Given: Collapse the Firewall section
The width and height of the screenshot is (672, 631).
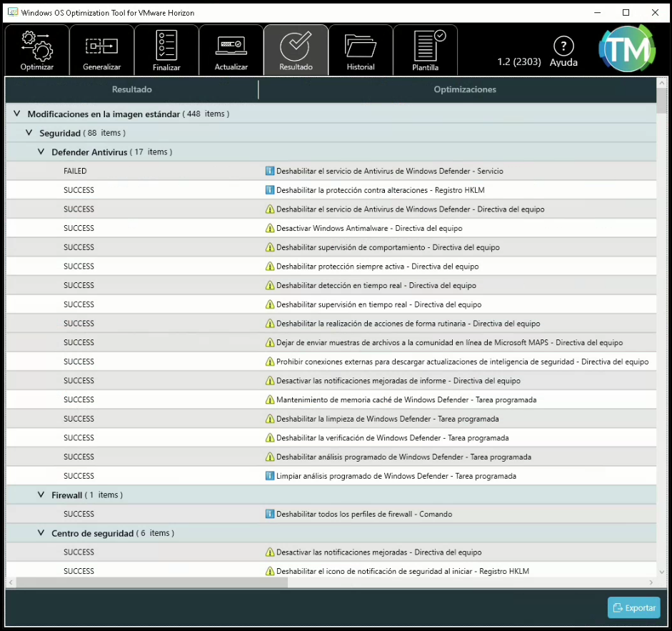Looking at the screenshot, I should (x=41, y=495).
